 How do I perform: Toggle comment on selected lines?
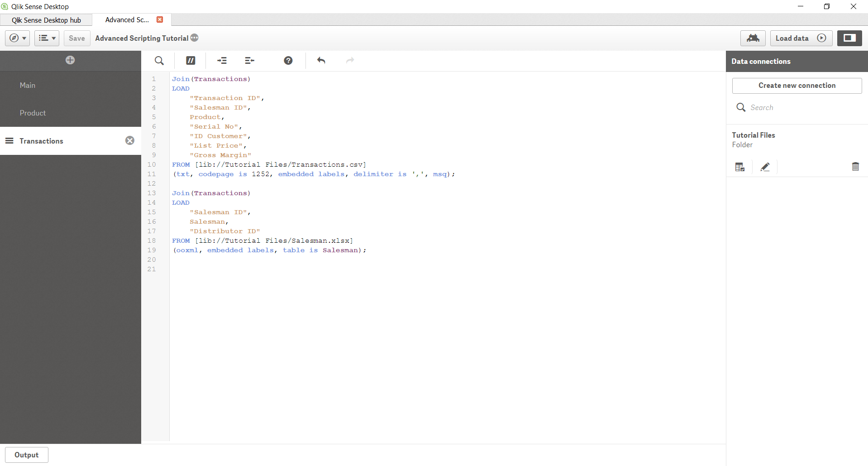(x=191, y=61)
